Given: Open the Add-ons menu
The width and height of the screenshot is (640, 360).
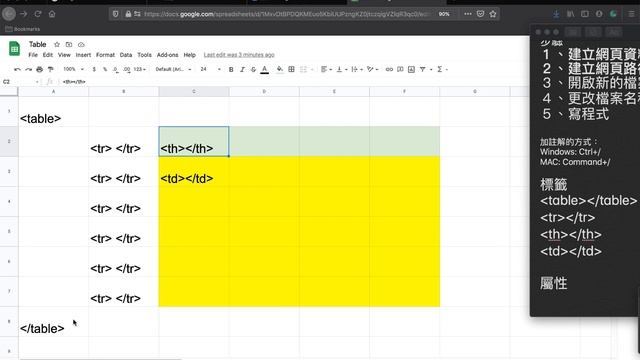Looking at the screenshot, I should click(167, 55).
